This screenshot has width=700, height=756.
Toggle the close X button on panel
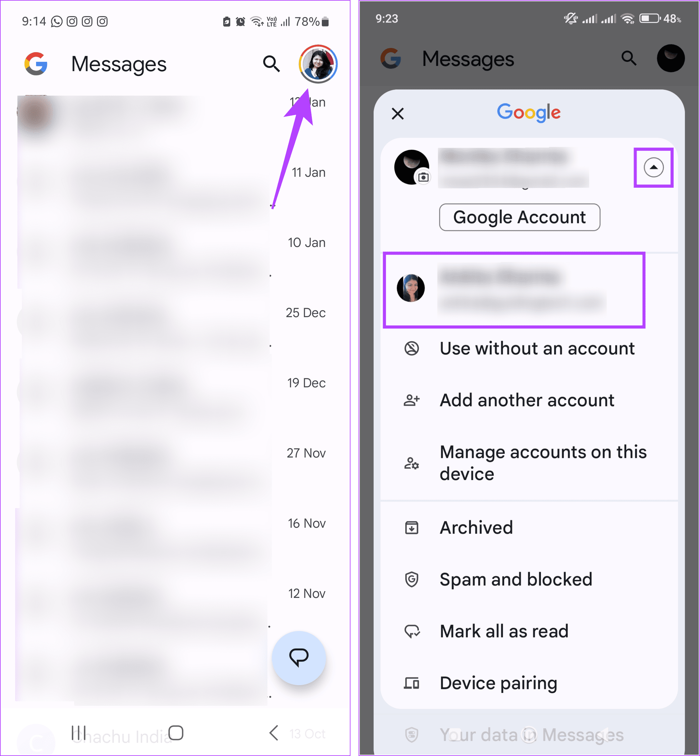coord(398,114)
